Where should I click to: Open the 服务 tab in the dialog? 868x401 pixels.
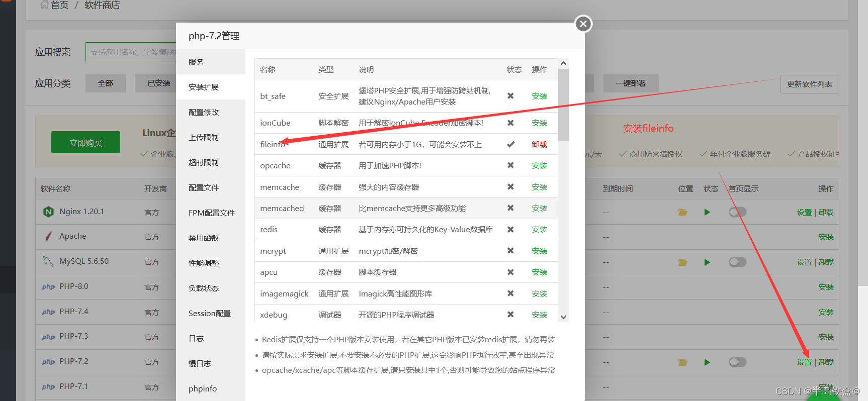pos(211,62)
